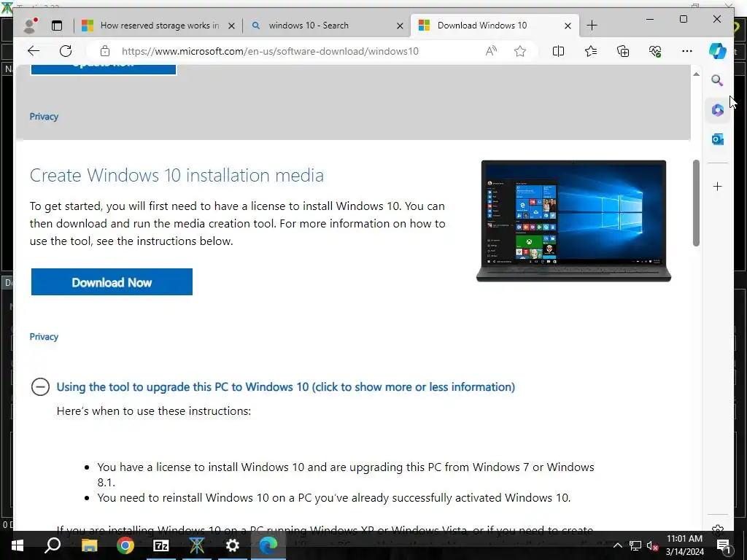Viewport: 747px width, 560px height.
Task: Open sidebar Search icon
Action: coord(718,80)
